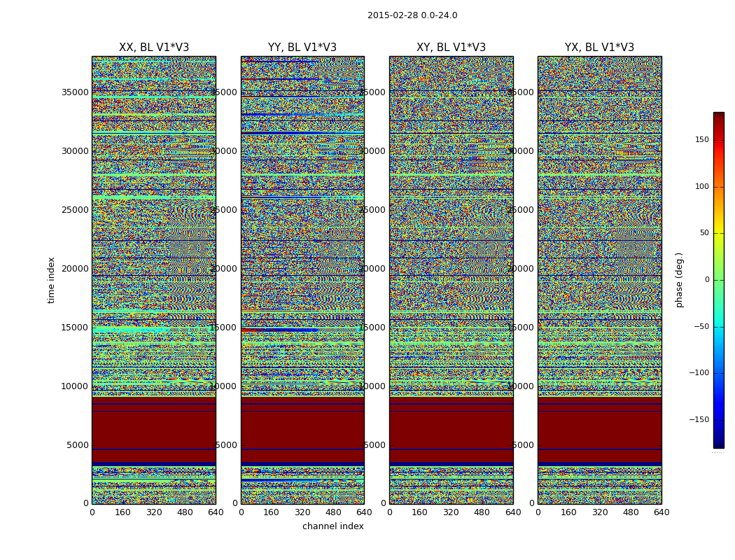Click XX panel y-axis tick '20000'
Viewport: 735px width, 560px height.
point(75,269)
